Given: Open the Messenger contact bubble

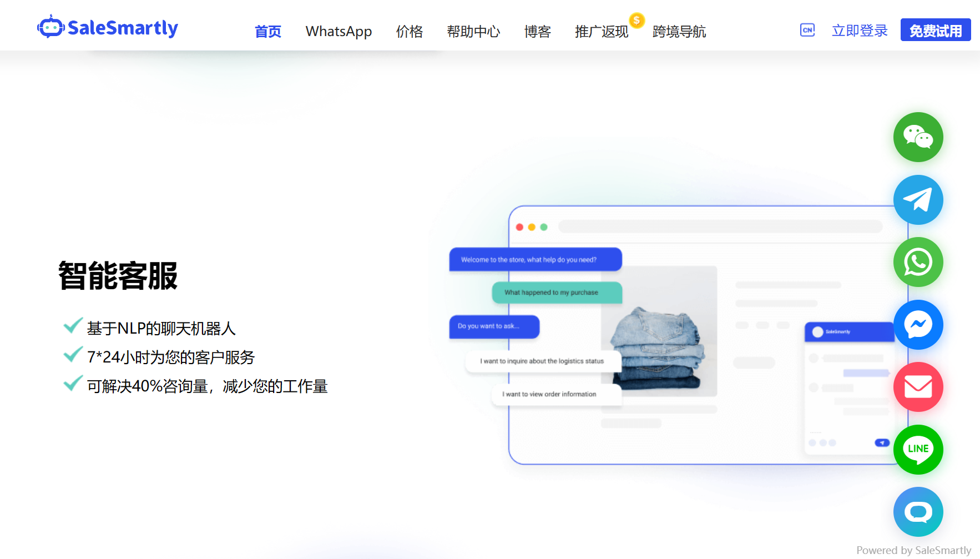Looking at the screenshot, I should tap(918, 325).
